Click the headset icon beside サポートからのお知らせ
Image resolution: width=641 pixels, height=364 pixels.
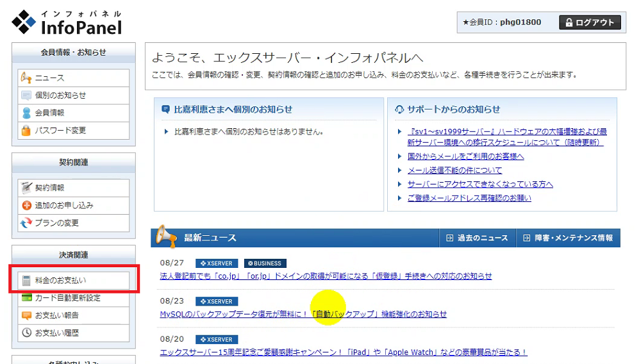[x=399, y=110]
